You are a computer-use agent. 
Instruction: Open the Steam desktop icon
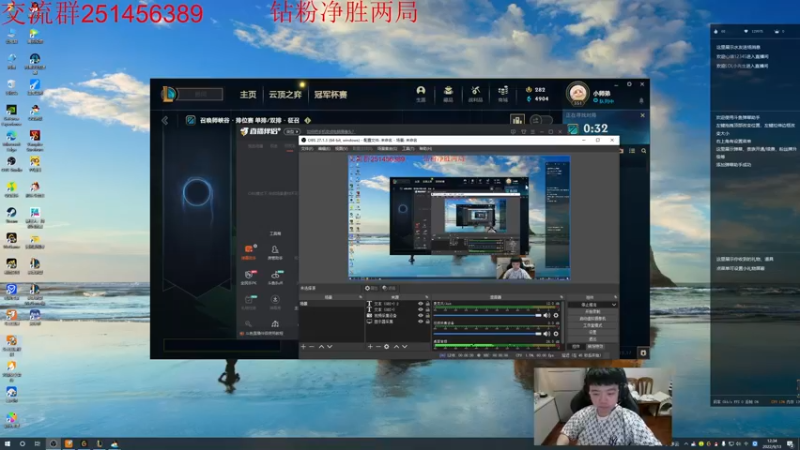coord(11,212)
